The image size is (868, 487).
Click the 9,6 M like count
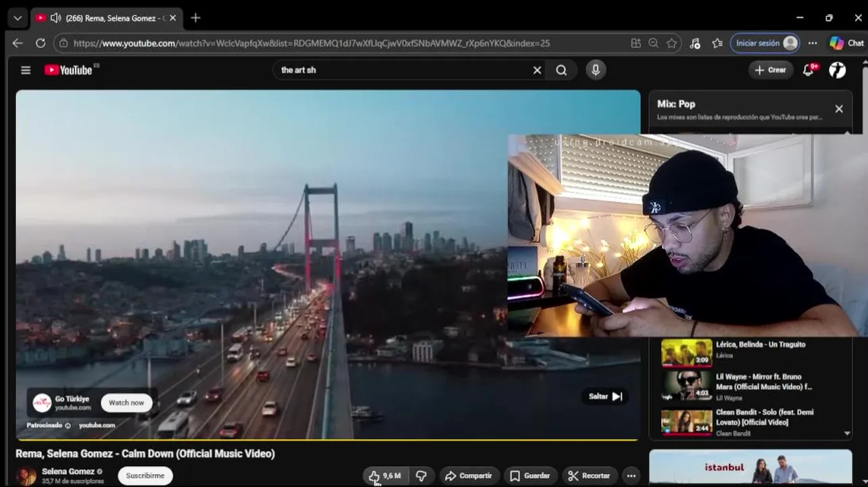(x=392, y=476)
